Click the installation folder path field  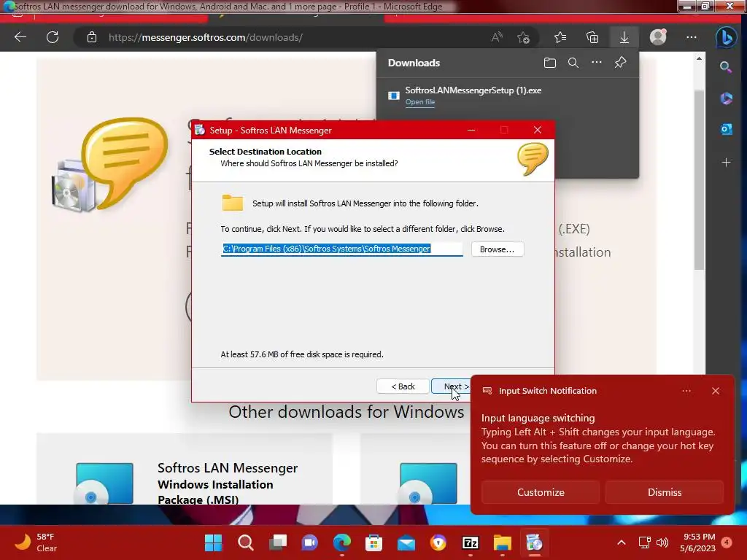click(x=341, y=249)
